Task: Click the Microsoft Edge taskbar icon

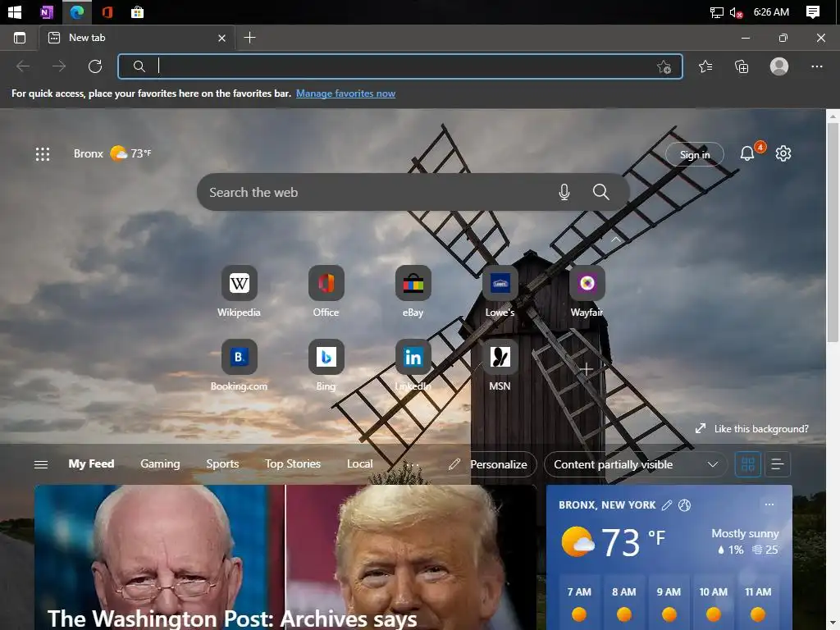Action: pyautogui.click(x=76, y=11)
